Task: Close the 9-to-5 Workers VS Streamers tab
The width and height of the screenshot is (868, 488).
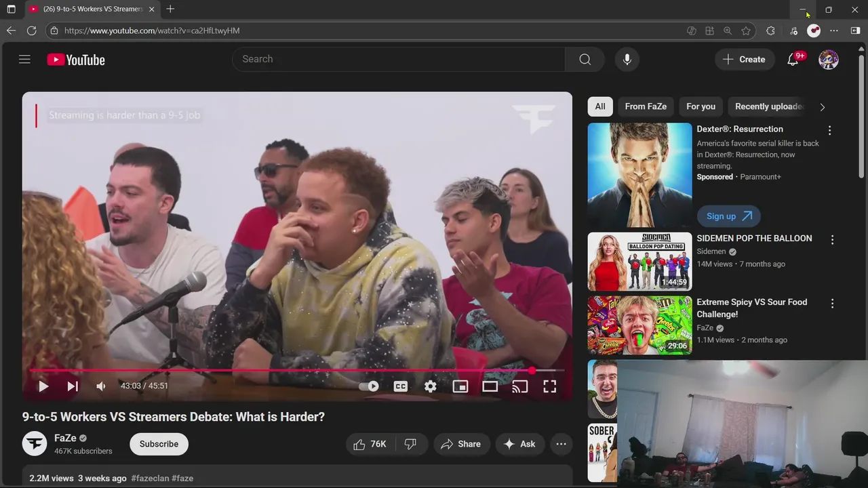Action: (x=151, y=9)
